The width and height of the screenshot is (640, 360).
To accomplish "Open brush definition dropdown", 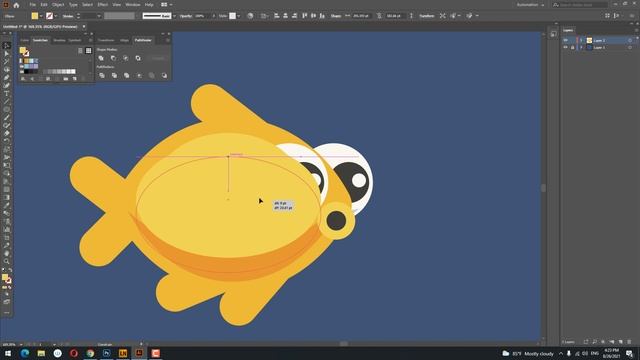I will pyautogui.click(x=174, y=16).
